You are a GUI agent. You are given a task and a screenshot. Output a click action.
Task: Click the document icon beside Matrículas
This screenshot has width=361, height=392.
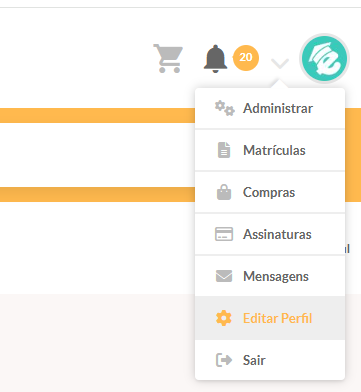click(x=224, y=150)
